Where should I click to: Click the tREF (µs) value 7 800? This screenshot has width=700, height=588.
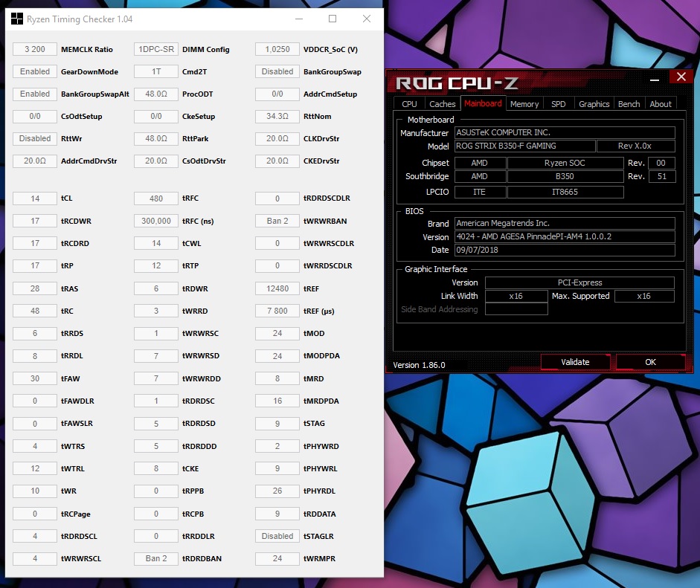[x=277, y=311]
